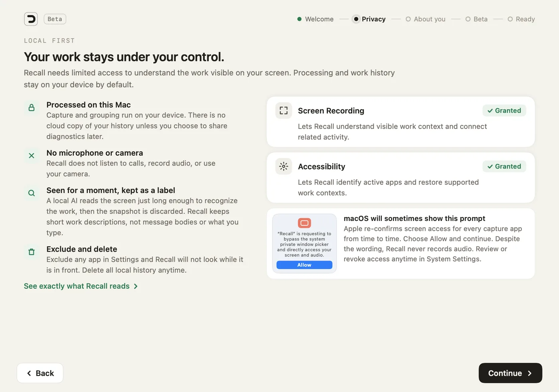
Task: Click macOS will sometimes show this prompt heading
Action: click(x=414, y=219)
